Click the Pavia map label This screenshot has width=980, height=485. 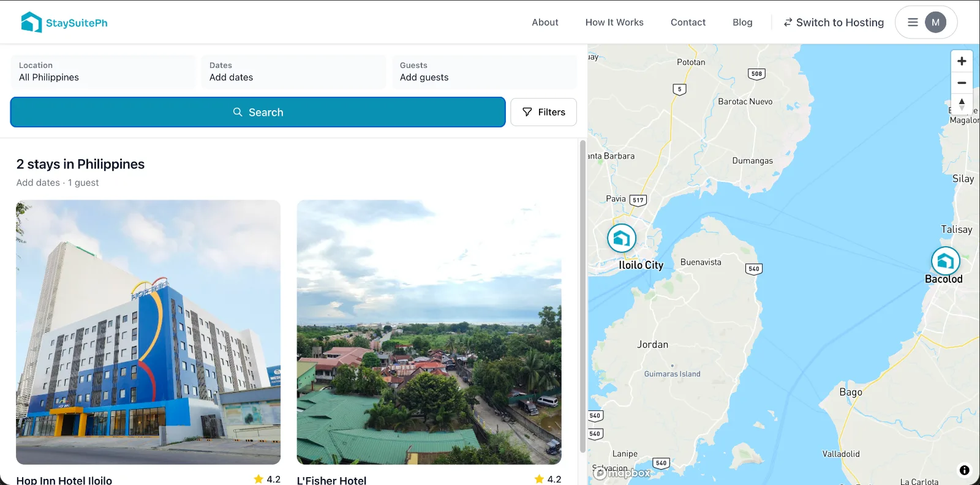(616, 198)
